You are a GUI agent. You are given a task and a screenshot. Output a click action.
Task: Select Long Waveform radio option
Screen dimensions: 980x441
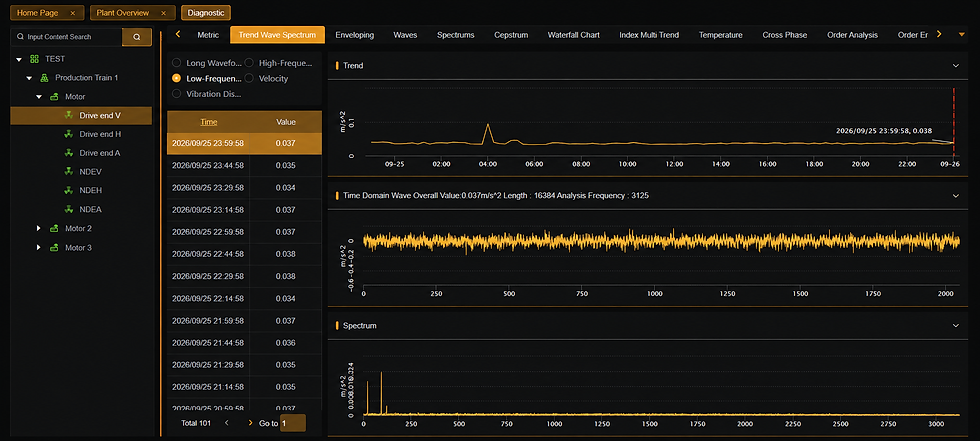[x=176, y=63]
